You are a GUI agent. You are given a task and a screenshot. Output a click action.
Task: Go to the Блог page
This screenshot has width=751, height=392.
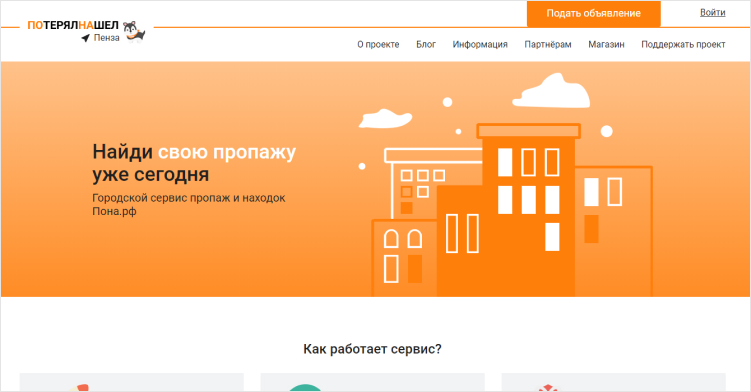pos(426,44)
